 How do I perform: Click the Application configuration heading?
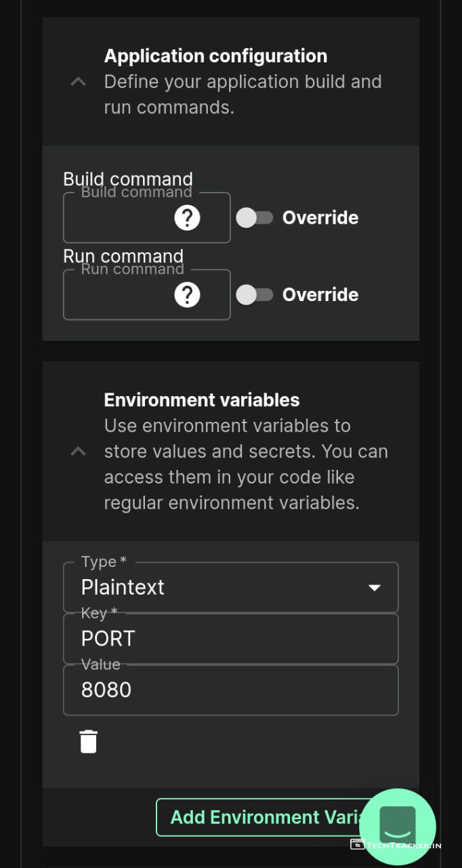[215, 56]
